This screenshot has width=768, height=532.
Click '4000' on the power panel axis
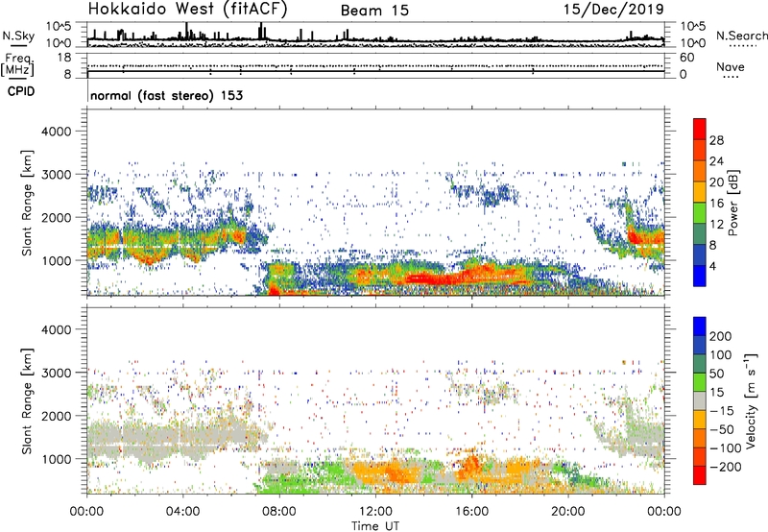click(x=57, y=132)
